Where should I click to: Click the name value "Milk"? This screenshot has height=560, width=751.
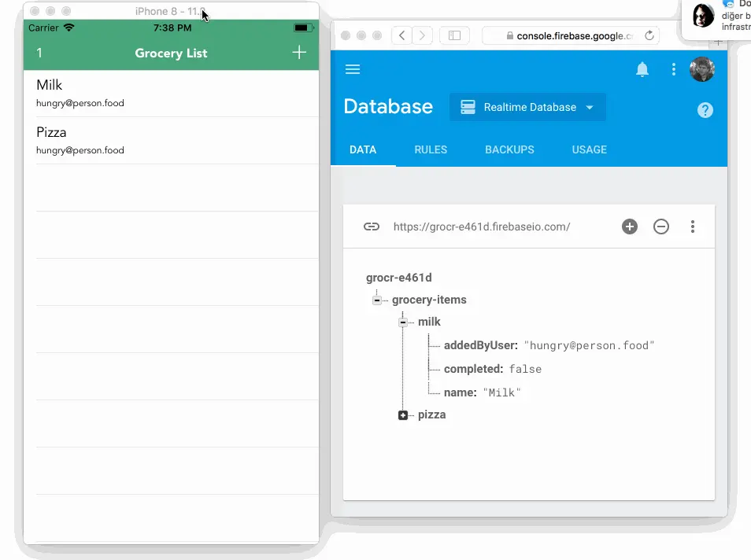point(501,392)
